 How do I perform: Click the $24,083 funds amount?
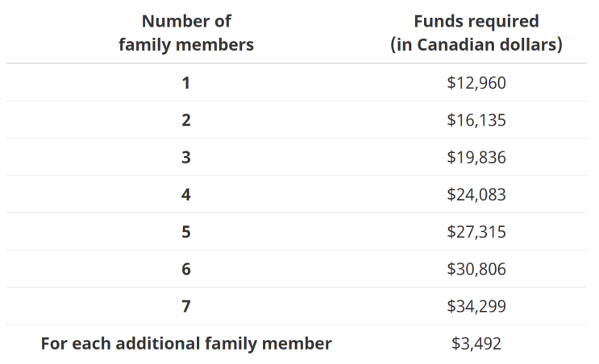pyautogui.click(x=476, y=194)
